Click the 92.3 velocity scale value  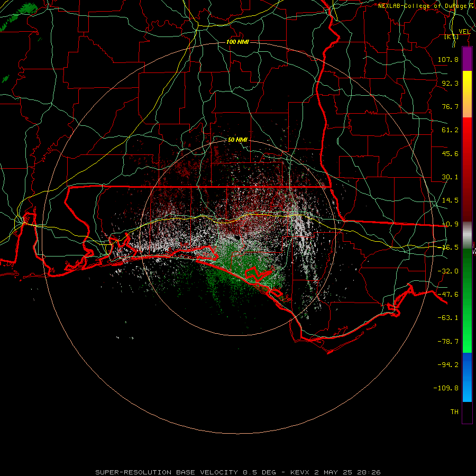coord(450,83)
